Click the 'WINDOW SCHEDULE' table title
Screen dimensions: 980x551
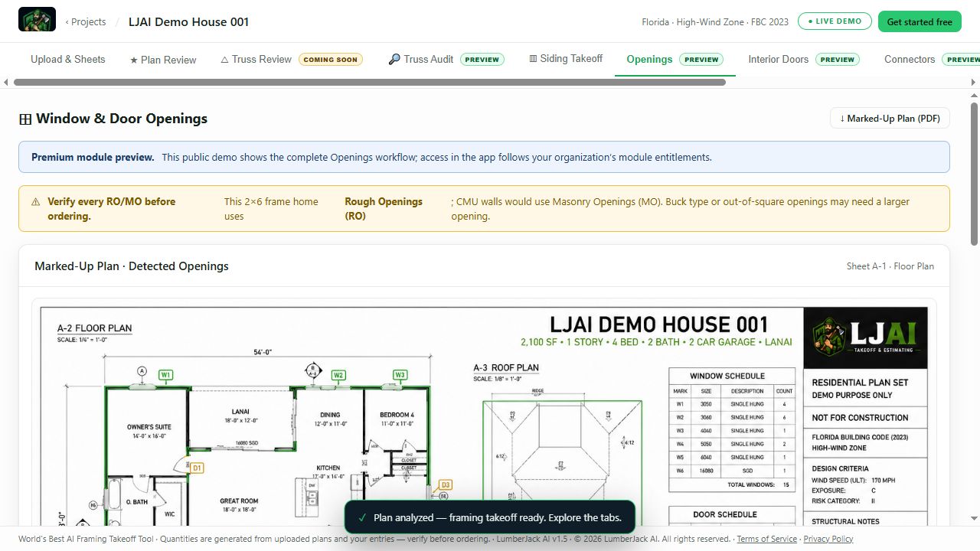tap(727, 376)
